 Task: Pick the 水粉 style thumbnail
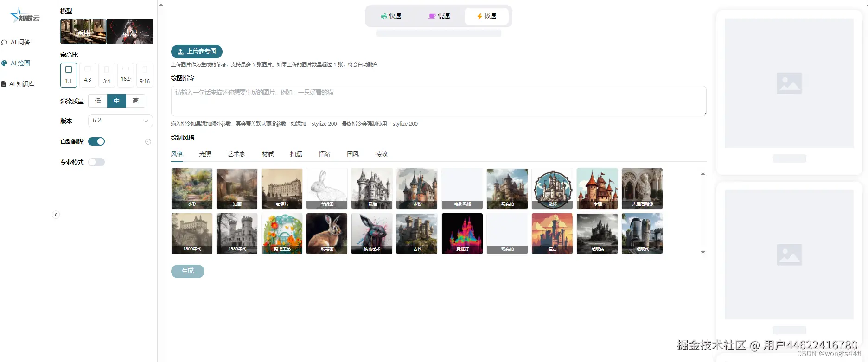tap(417, 189)
